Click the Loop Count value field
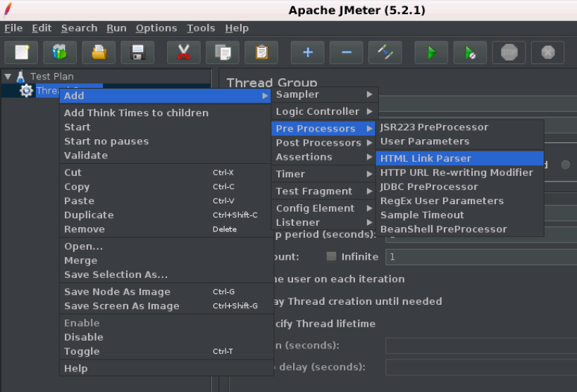 point(481,257)
